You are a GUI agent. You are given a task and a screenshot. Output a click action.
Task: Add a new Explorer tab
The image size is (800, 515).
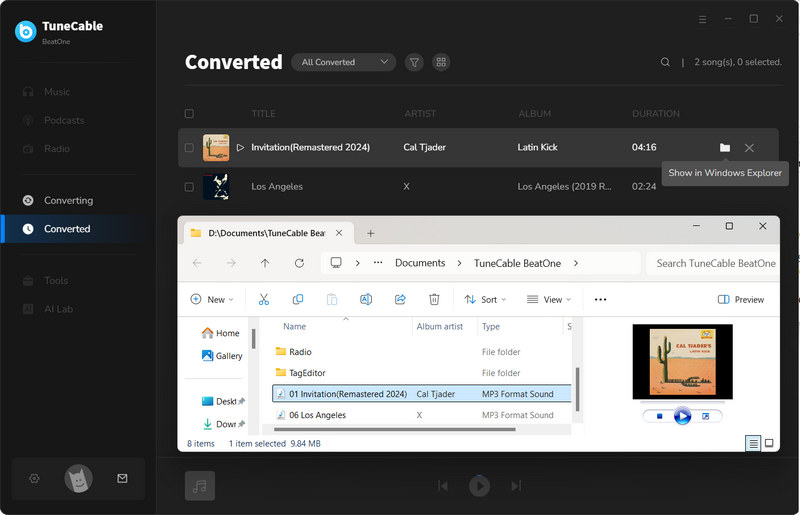tap(371, 233)
